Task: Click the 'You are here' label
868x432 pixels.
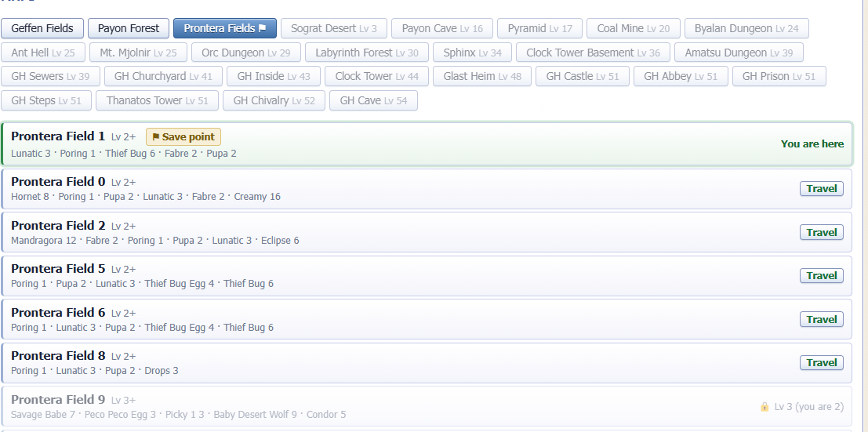Action: (812, 144)
